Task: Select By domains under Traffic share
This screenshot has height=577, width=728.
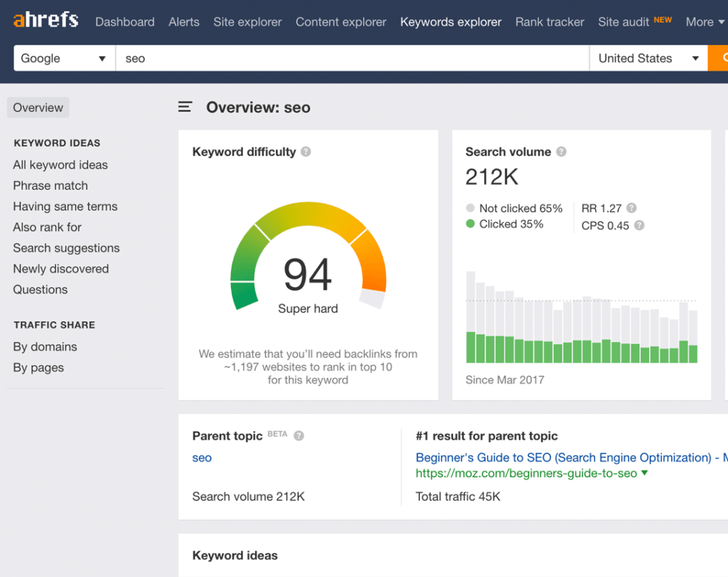Action: pyautogui.click(x=45, y=347)
